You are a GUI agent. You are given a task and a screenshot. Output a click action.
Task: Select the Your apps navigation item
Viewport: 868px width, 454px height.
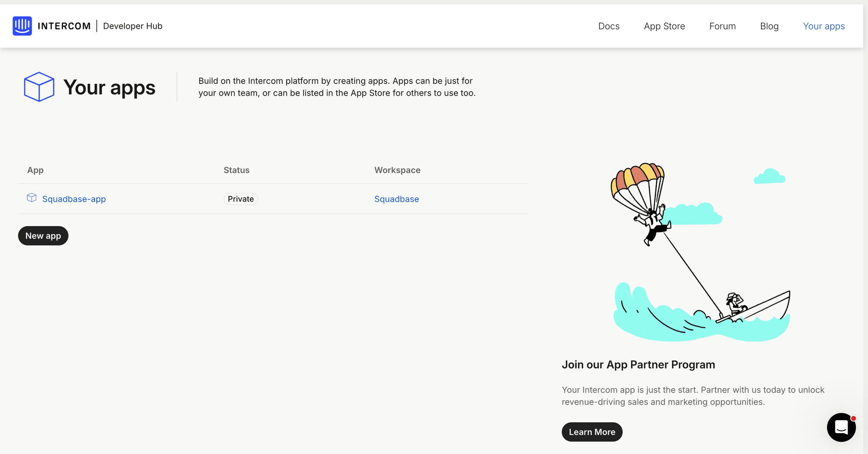[824, 26]
